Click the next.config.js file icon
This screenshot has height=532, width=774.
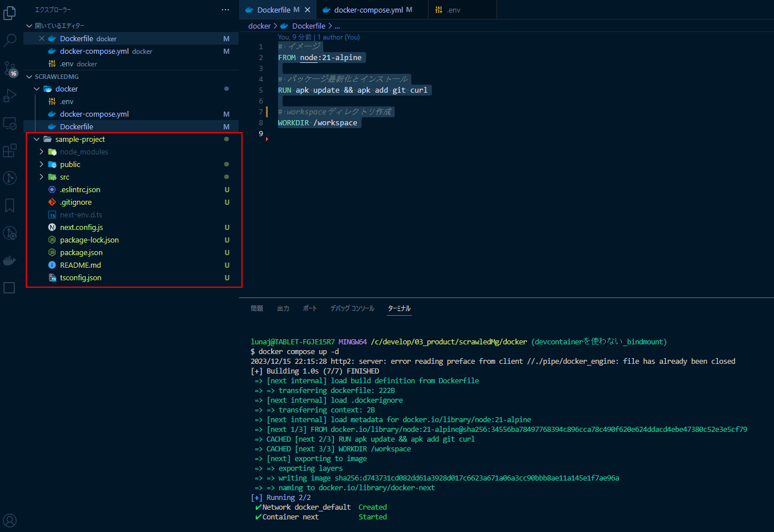pyautogui.click(x=52, y=227)
